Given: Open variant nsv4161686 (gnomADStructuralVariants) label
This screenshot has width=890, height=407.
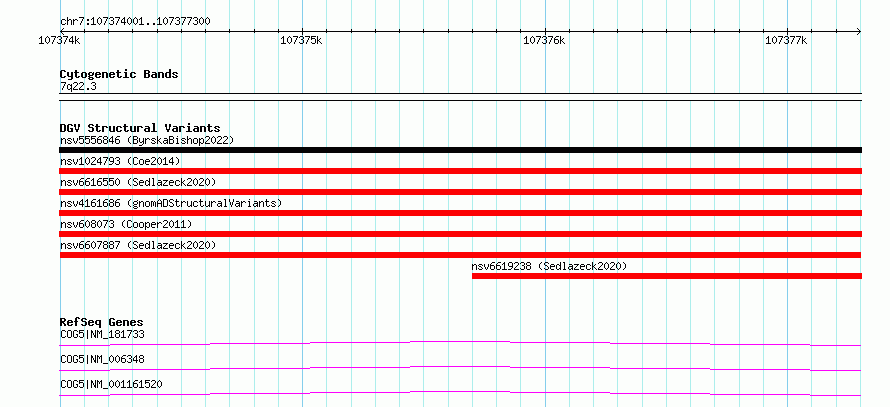Looking at the screenshot, I should tap(170, 203).
